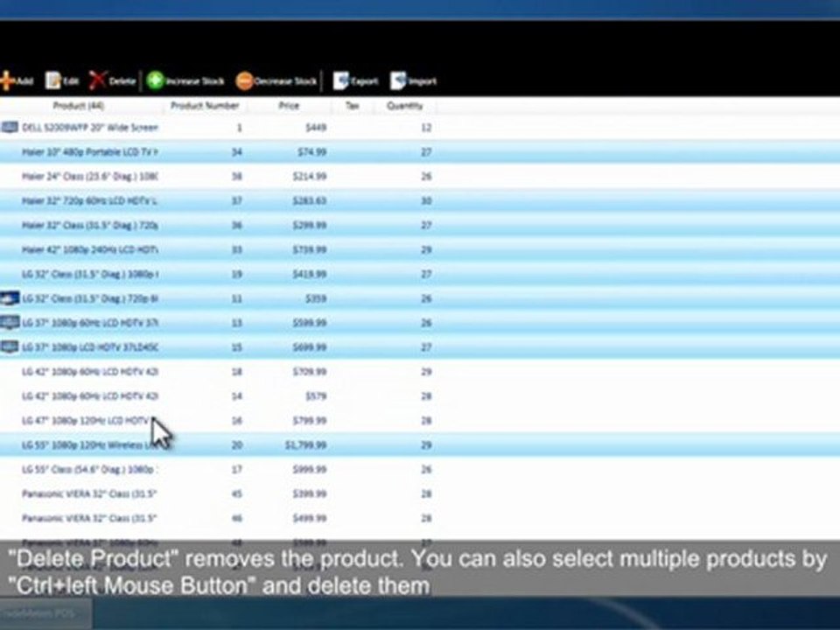The width and height of the screenshot is (840, 630).
Task: Select LG 42" product with number 18
Action: pos(420,372)
